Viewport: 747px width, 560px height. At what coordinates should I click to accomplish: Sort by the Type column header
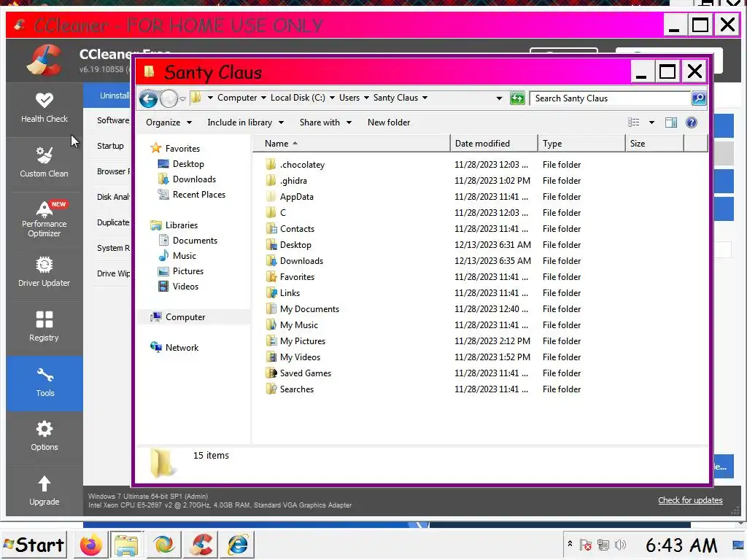click(581, 144)
